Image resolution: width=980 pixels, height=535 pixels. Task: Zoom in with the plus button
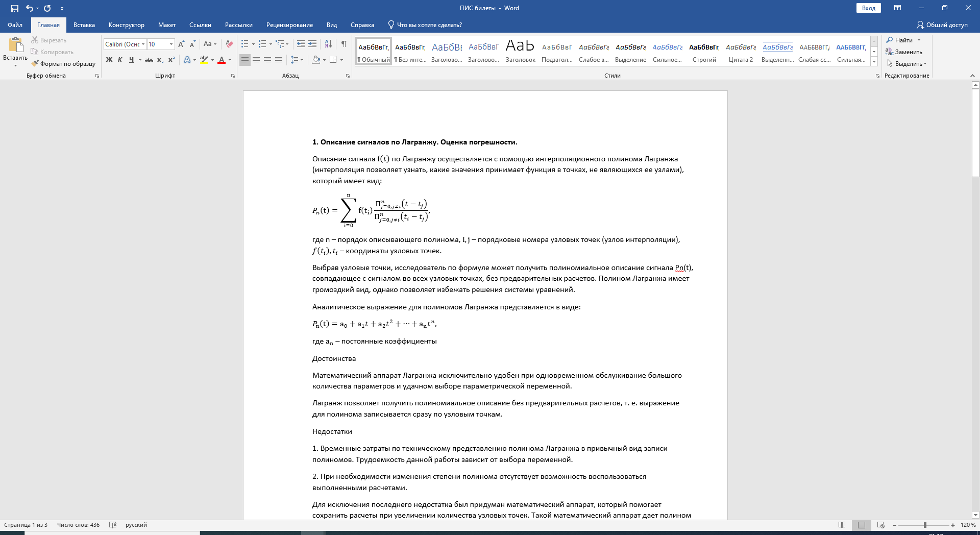953,525
